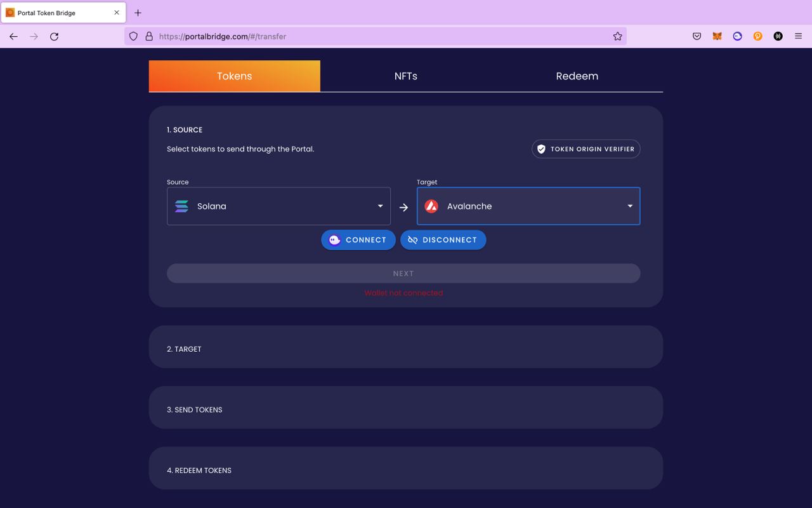
Task: Open the site security shield icon
Action: pyautogui.click(x=133, y=36)
